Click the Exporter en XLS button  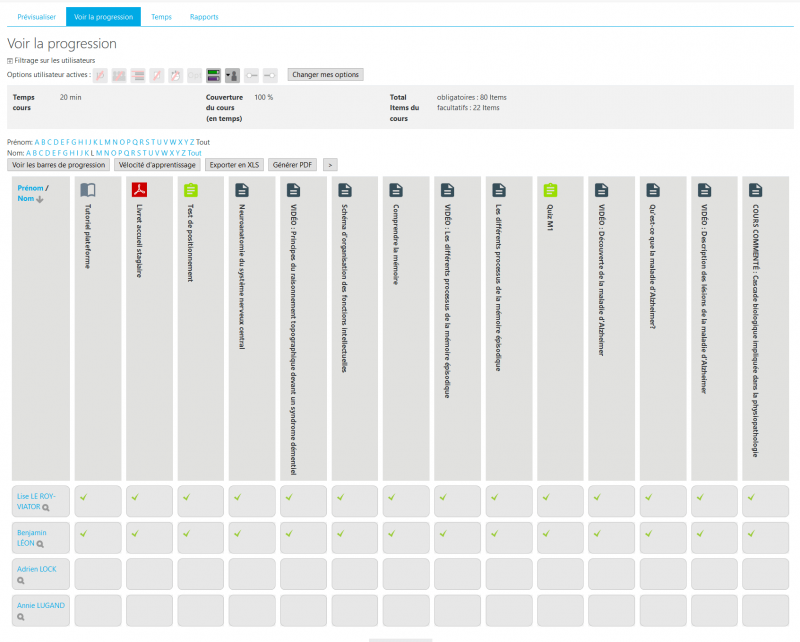(x=234, y=164)
